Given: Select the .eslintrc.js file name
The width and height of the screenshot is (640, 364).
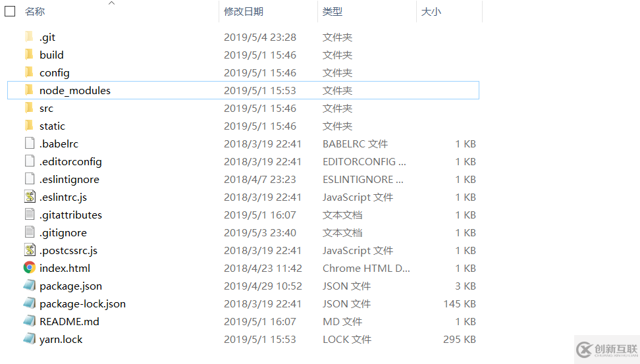Looking at the screenshot, I should click(63, 197).
